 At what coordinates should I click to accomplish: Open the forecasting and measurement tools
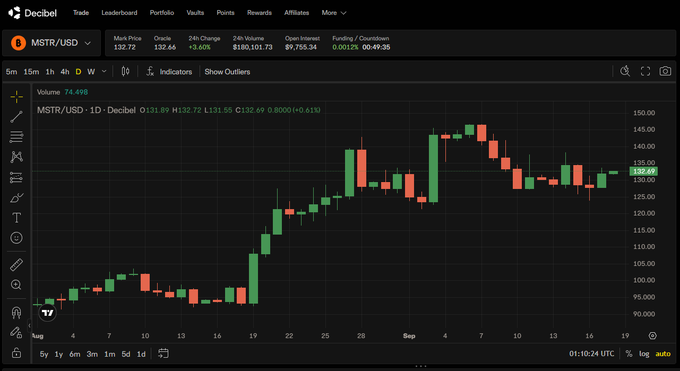(x=16, y=177)
